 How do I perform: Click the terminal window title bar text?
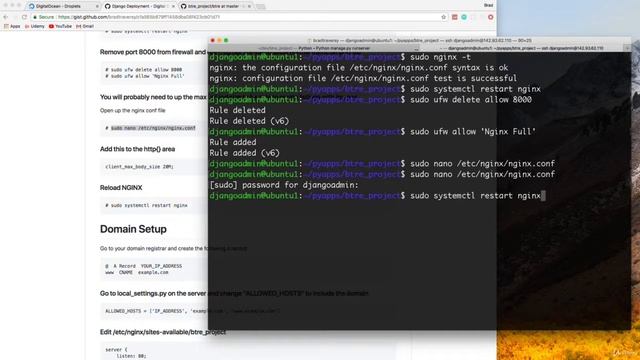[422, 40]
